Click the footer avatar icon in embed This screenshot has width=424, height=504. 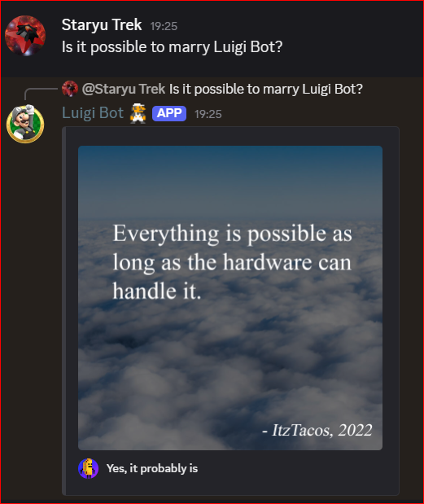tap(89, 468)
